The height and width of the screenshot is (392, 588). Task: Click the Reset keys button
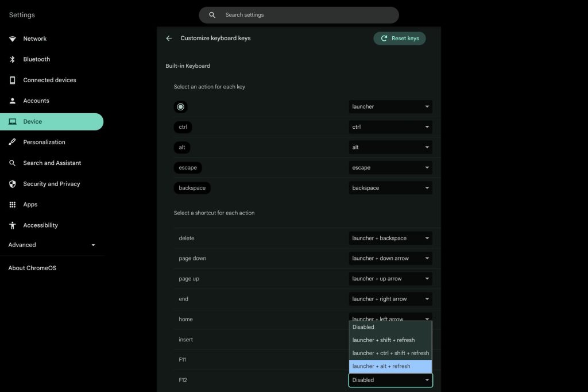click(x=400, y=39)
